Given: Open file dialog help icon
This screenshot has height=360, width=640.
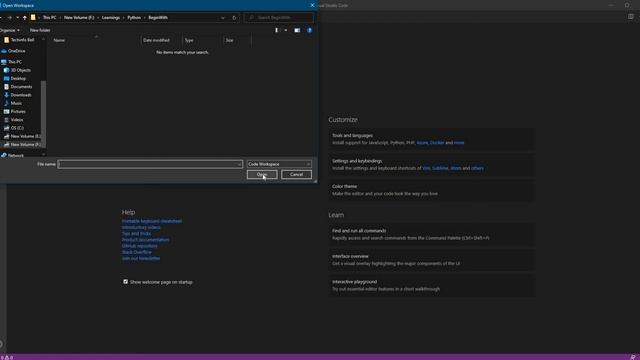Looking at the screenshot, I should click(x=309, y=30).
